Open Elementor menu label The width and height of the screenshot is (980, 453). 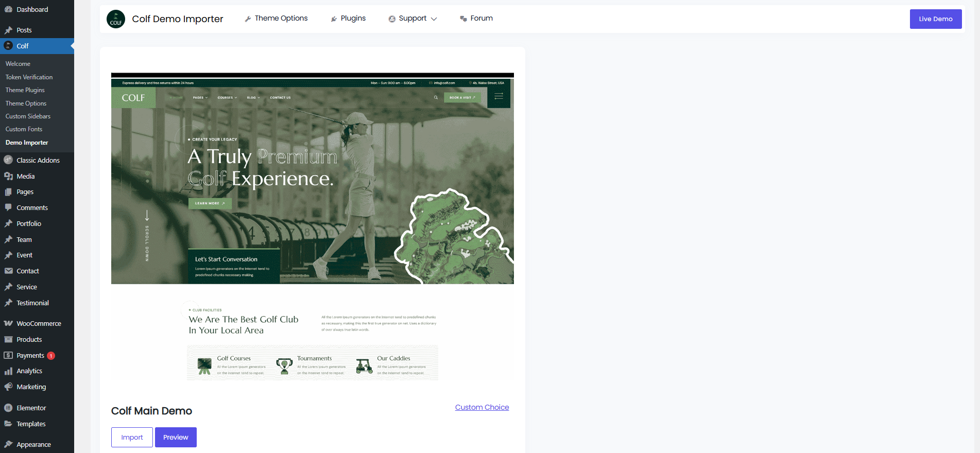click(x=31, y=408)
